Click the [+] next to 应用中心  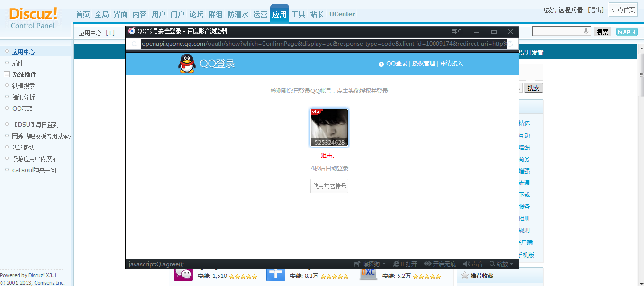[110, 33]
